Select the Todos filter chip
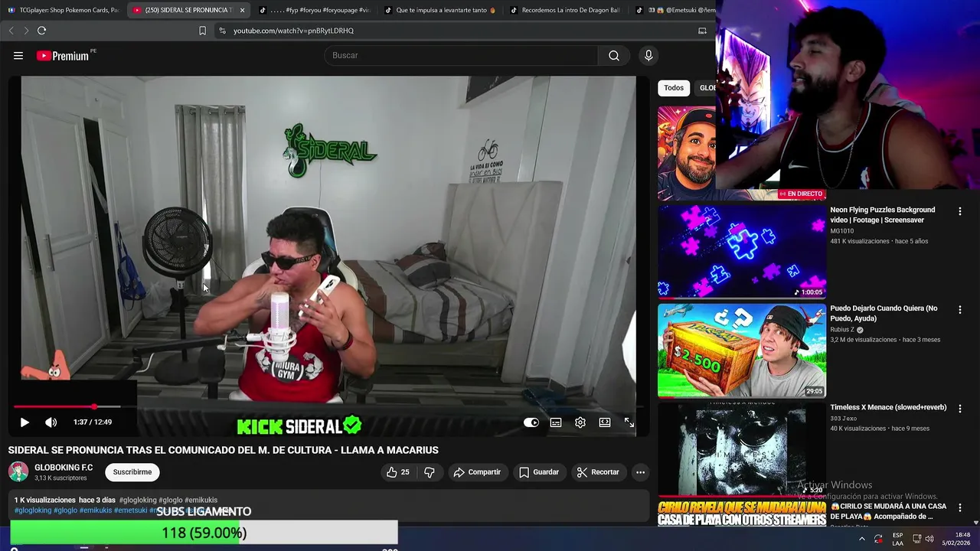Viewport: 980px width, 551px height. click(x=674, y=88)
